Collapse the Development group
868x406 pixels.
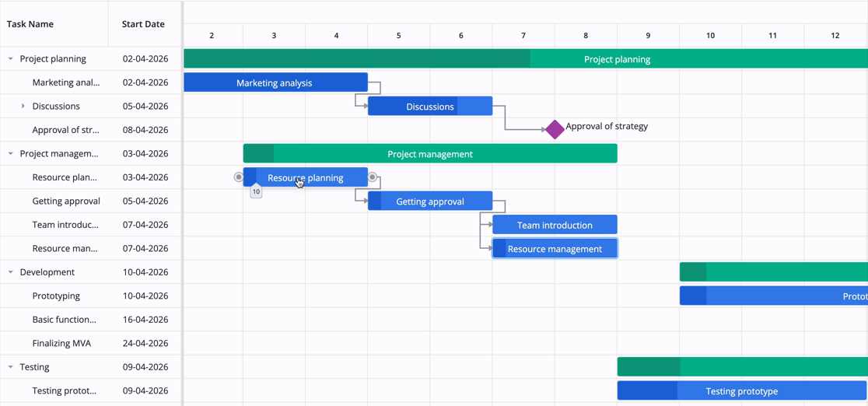[11, 272]
